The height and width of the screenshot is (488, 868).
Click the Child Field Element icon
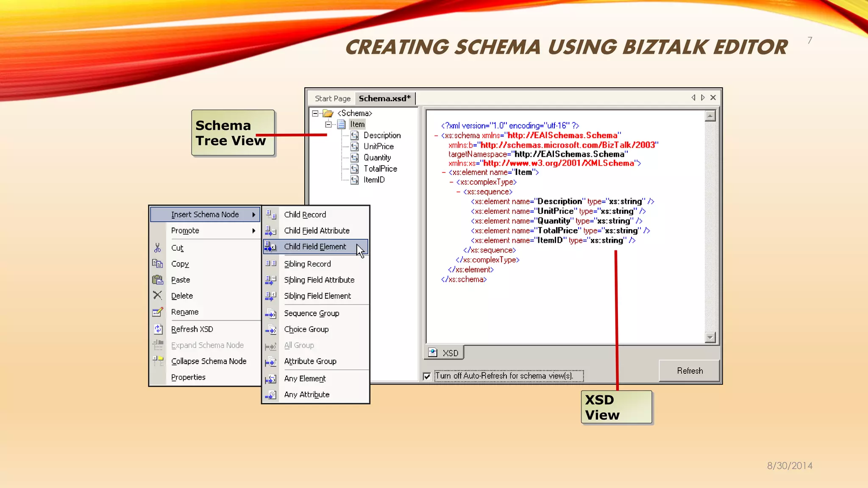(x=271, y=247)
